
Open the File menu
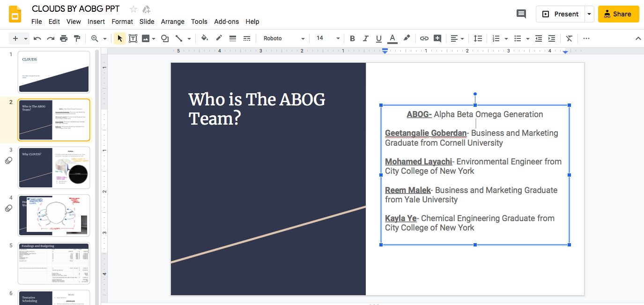(37, 22)
